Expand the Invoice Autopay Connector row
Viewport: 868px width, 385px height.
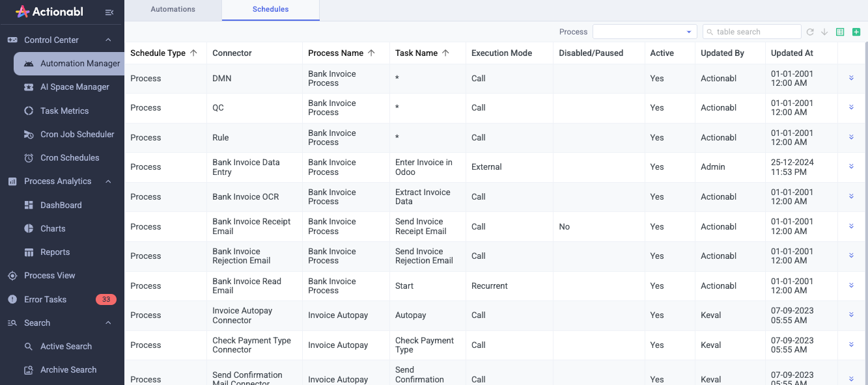click(851, 315)
